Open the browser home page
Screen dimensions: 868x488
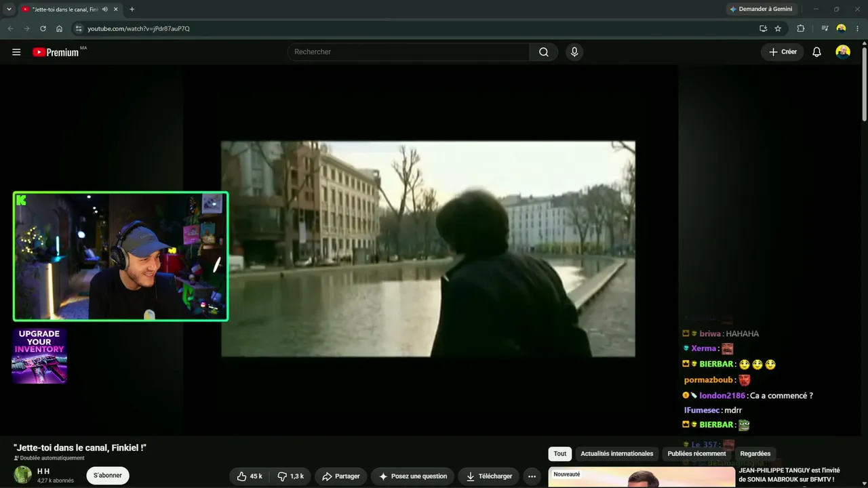click(59, 28)
